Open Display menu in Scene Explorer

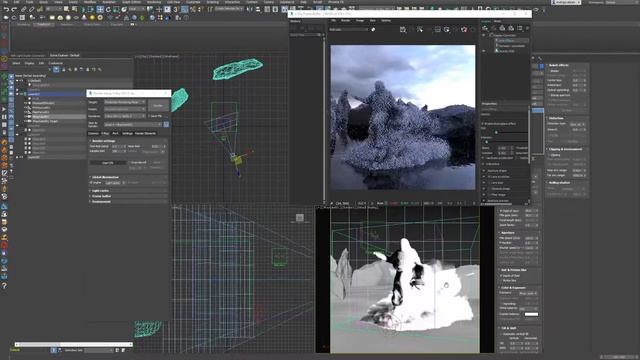tap(29, 63)
